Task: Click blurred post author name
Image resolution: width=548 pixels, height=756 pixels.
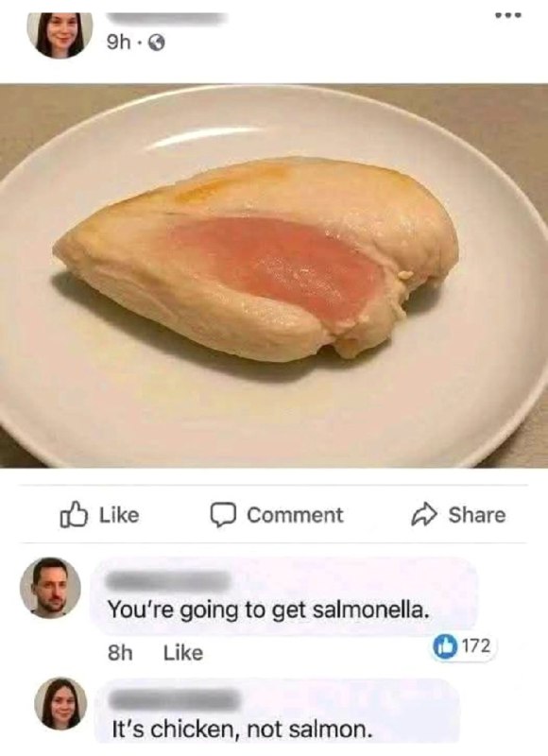Action: coord(166,18)
